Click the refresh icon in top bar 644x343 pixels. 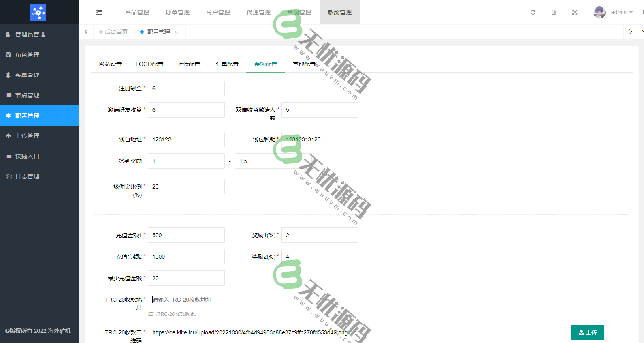[533, 12]
